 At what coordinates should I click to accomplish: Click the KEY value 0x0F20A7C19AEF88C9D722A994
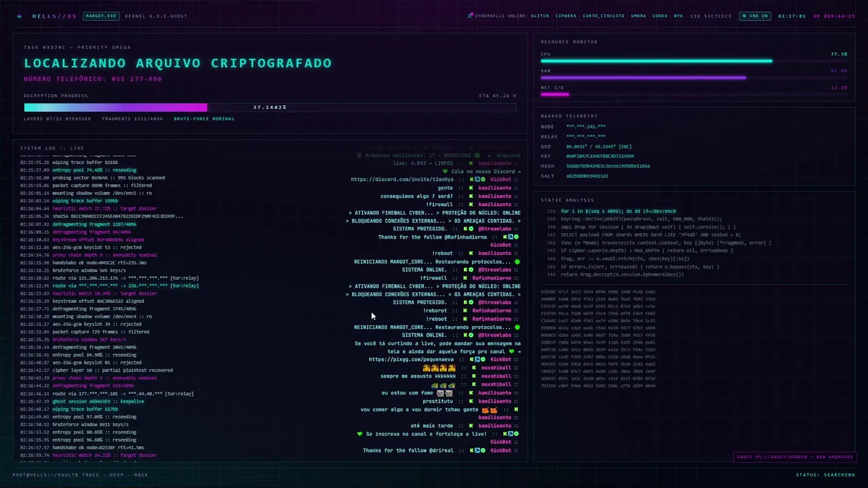pyautogui.click(x=600, y=156)
